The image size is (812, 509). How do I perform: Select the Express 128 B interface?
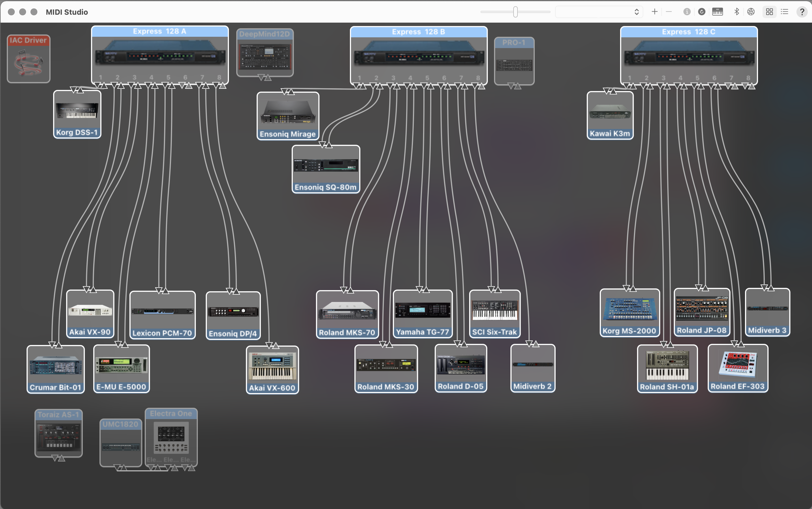[419, 56]
